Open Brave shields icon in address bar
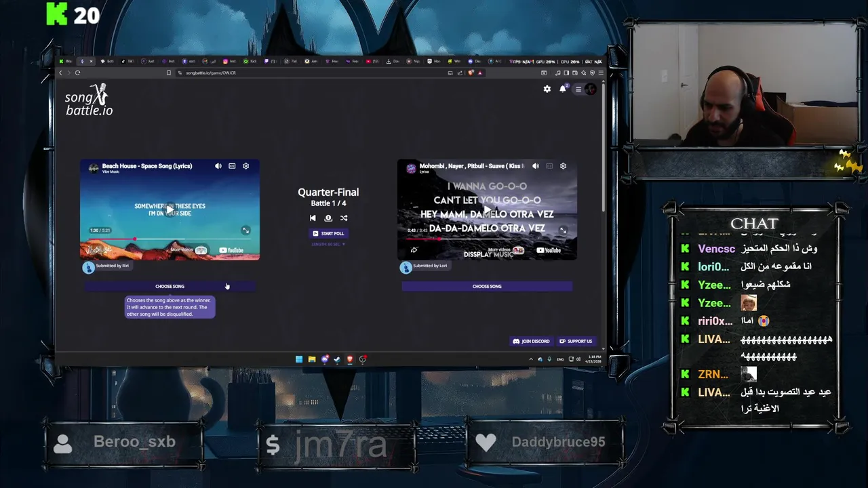This screenshot has height=488, width=868. tap(471, 73)
